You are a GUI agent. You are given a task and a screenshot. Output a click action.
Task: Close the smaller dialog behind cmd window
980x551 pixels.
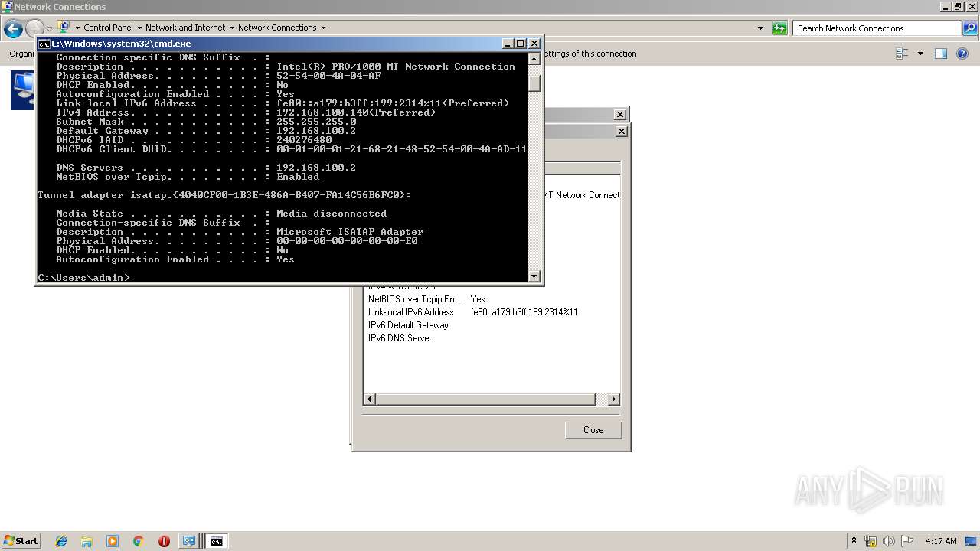620,115
